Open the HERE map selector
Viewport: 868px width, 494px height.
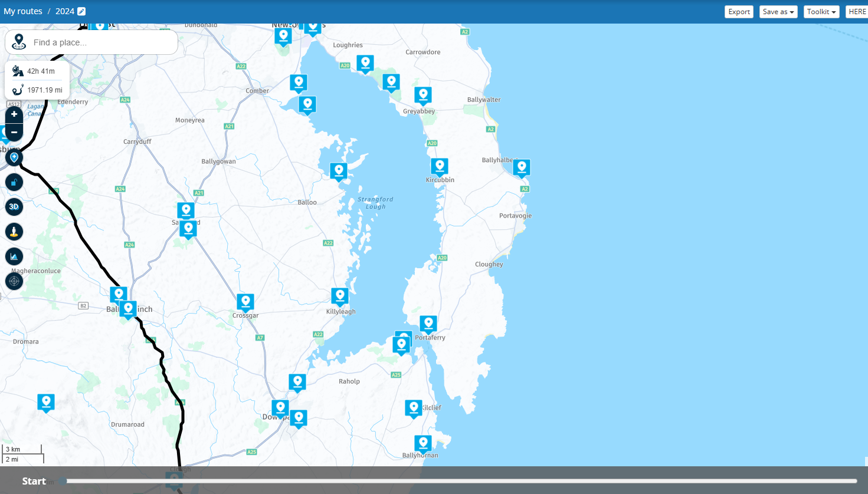(857, 12)
